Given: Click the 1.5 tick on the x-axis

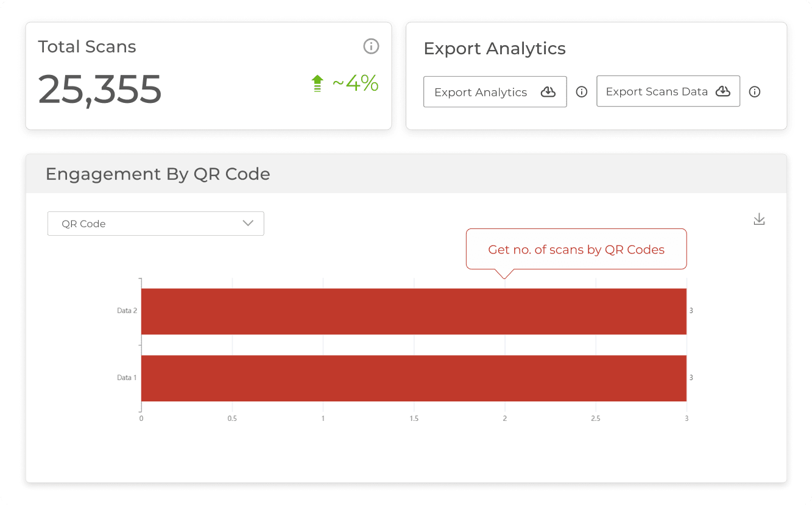Looking at the screenshot, I should (414, 418).
